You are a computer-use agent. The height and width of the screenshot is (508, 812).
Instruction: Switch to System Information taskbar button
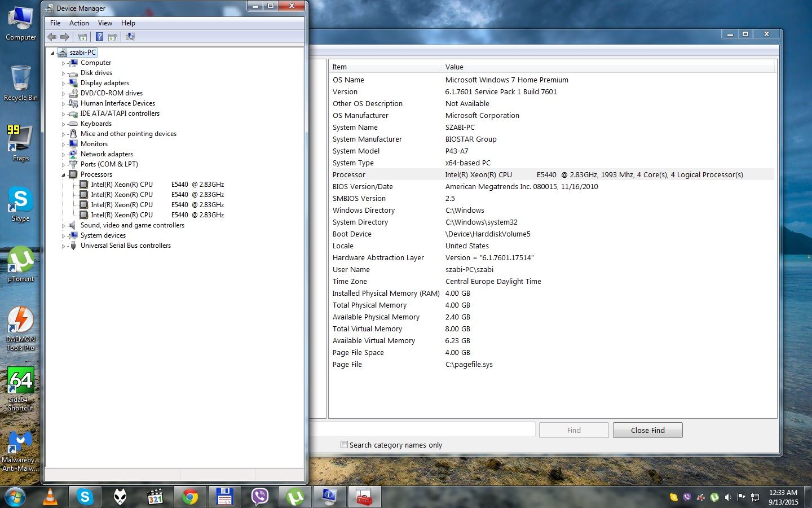tap(330, 497)
